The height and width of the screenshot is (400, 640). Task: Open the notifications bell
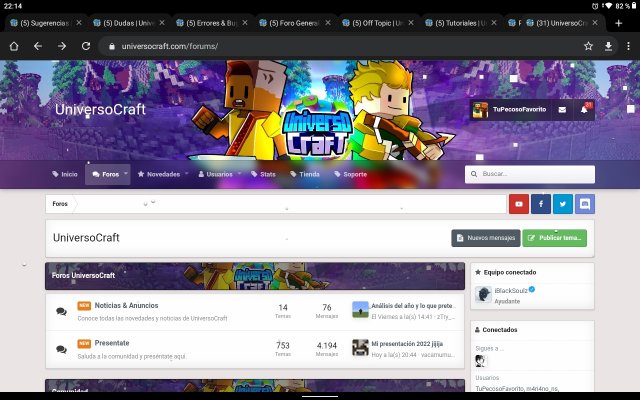[584, 109]
